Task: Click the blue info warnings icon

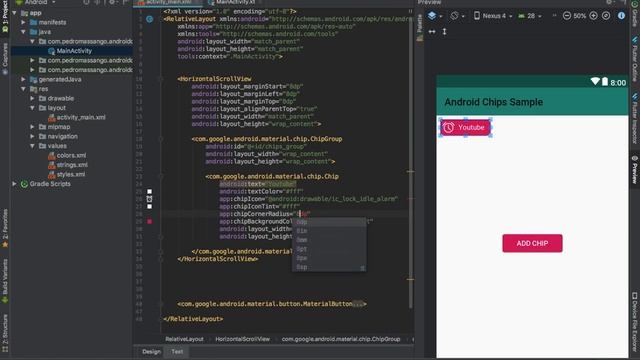Action: (621, 16)
